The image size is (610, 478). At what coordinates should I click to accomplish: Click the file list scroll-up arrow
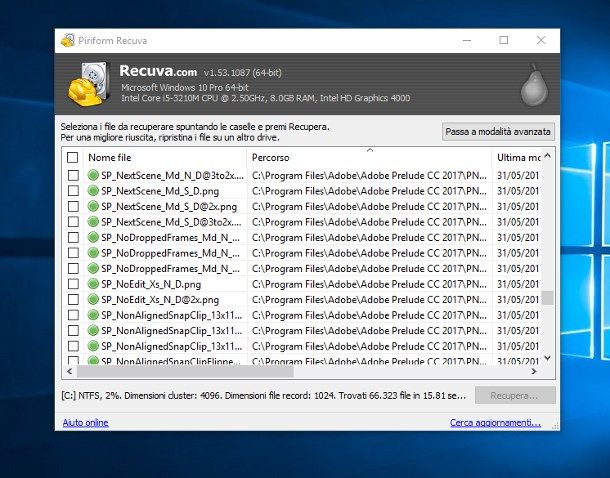547,156
